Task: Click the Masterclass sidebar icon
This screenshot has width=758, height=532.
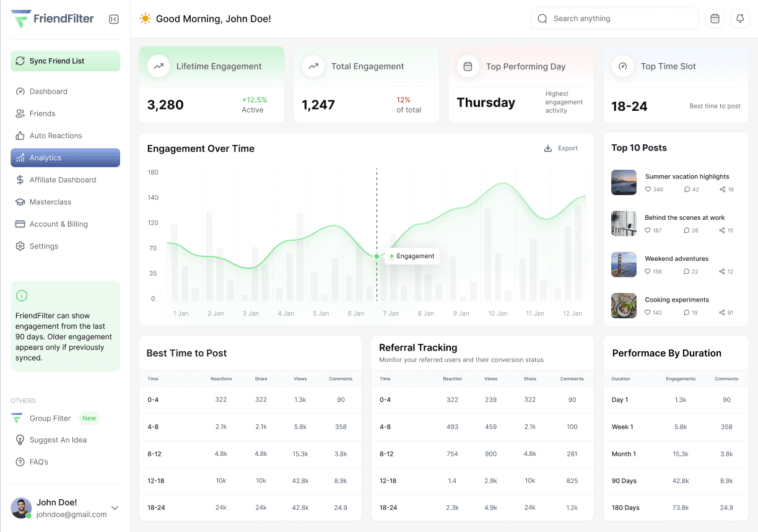Action: [20, 202]
